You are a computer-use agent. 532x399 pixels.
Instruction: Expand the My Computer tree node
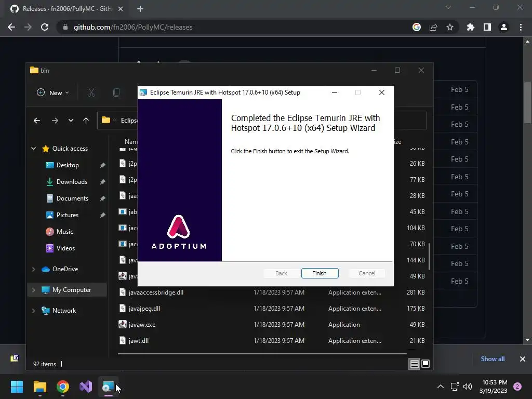(x=33, y=290)
